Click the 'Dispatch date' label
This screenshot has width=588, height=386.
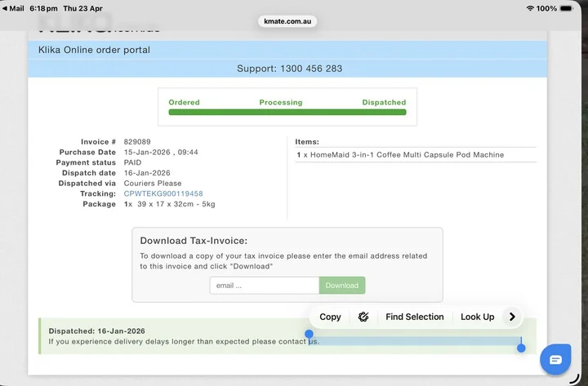(x=89, y=173)
